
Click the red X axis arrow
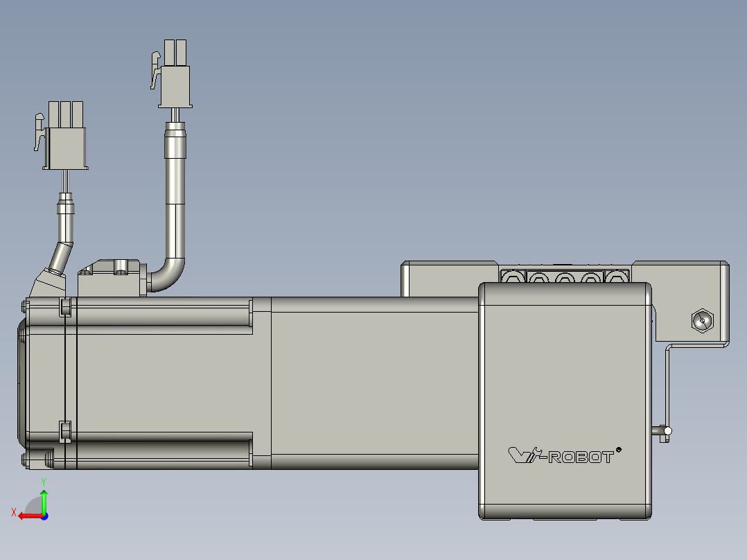click(x=26, y=516)
